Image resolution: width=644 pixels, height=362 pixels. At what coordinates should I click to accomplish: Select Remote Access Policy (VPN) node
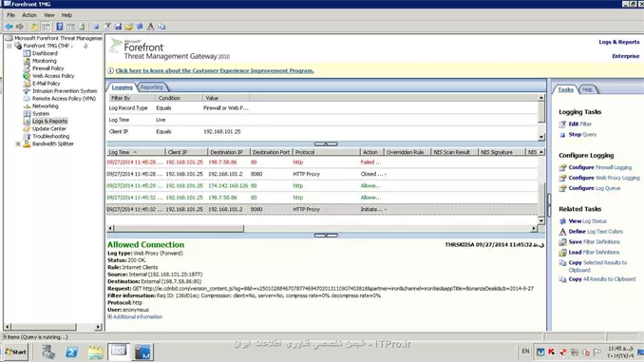(64, 99)
